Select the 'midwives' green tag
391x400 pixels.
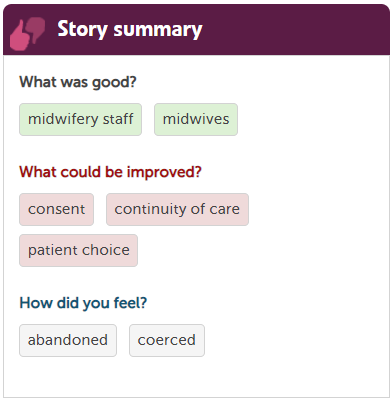point(196,119)
